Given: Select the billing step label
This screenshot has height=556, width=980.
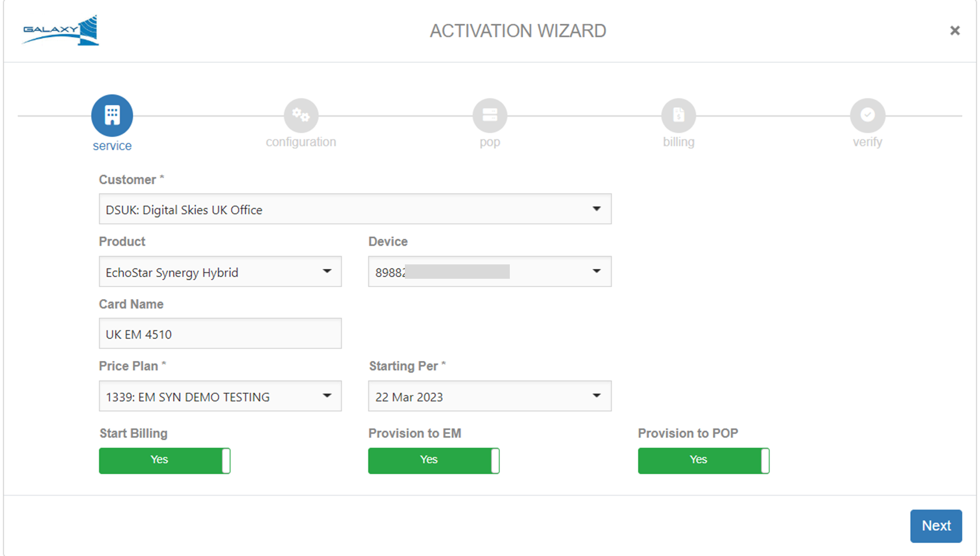Looking at the screenshot, I should 678,142.
